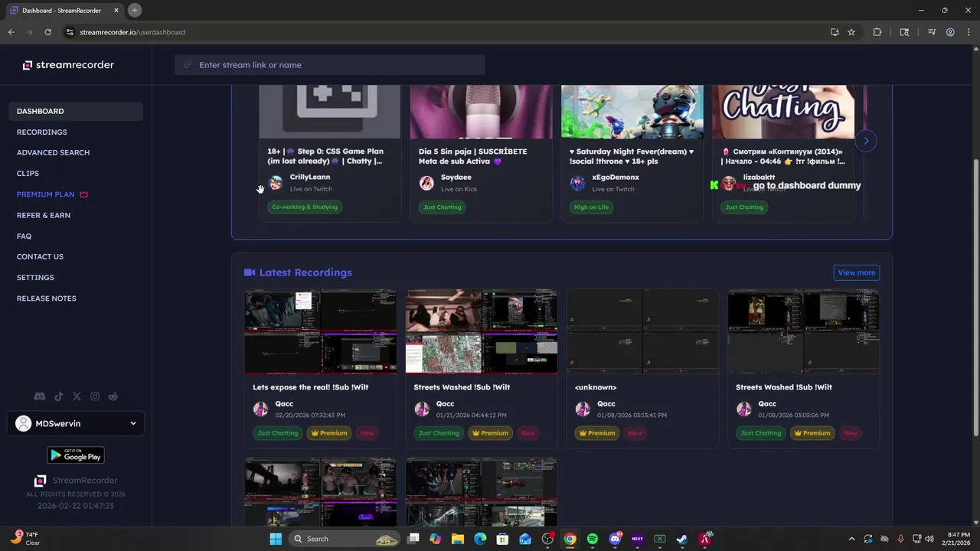Click the OBS Studio taskbar icon

click(x=547, y=539)
